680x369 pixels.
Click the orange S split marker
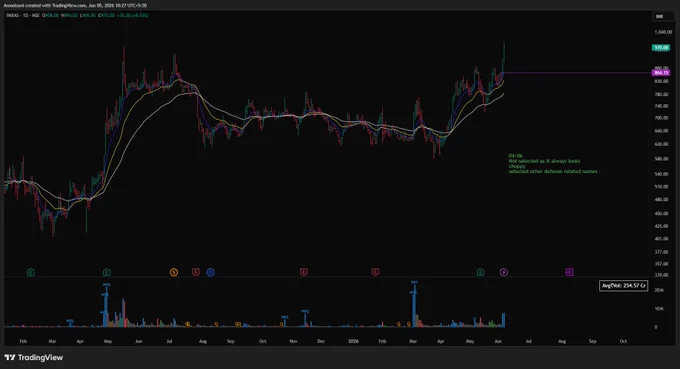click(174, 272)
